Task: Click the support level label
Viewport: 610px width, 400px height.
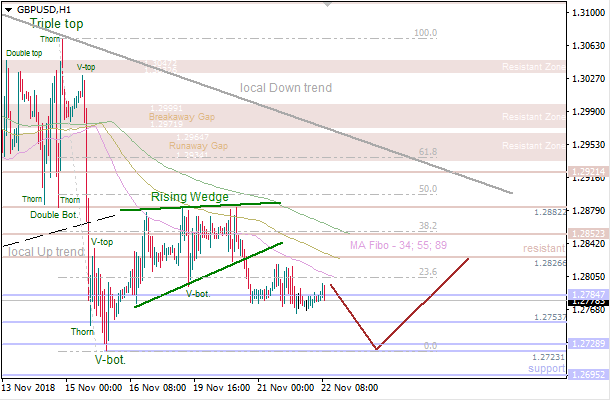Action: point(549,368)
